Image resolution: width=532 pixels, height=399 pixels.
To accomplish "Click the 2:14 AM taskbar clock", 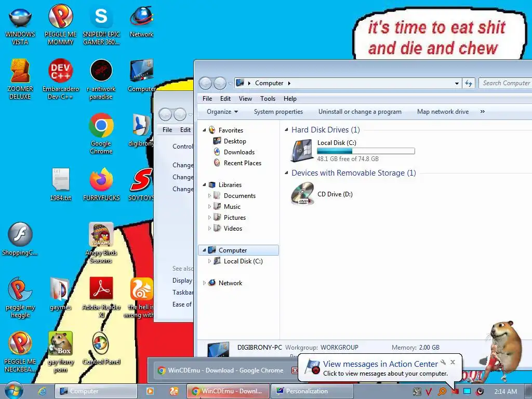I will pos(506,392).
